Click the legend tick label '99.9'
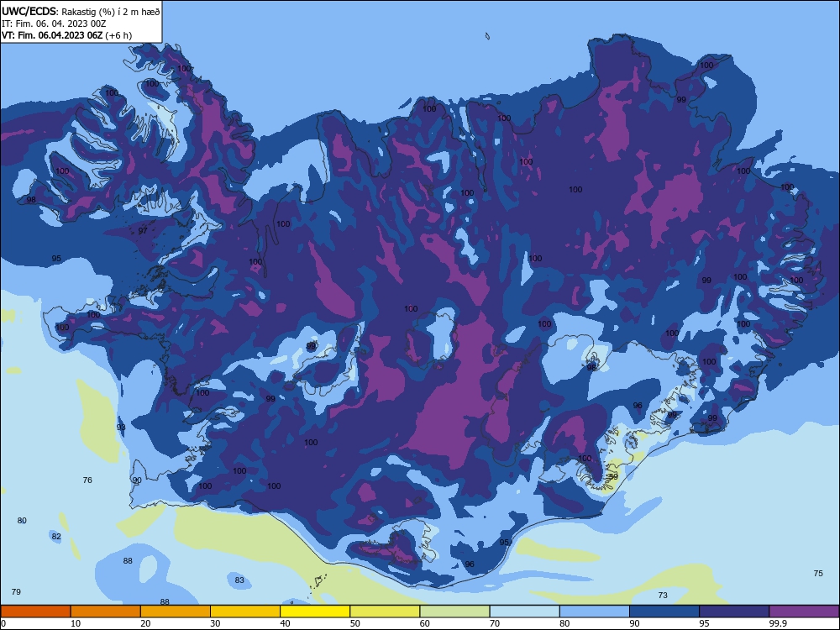The width and height of the screenshot is (840, 630). click(x=777, y=623)
